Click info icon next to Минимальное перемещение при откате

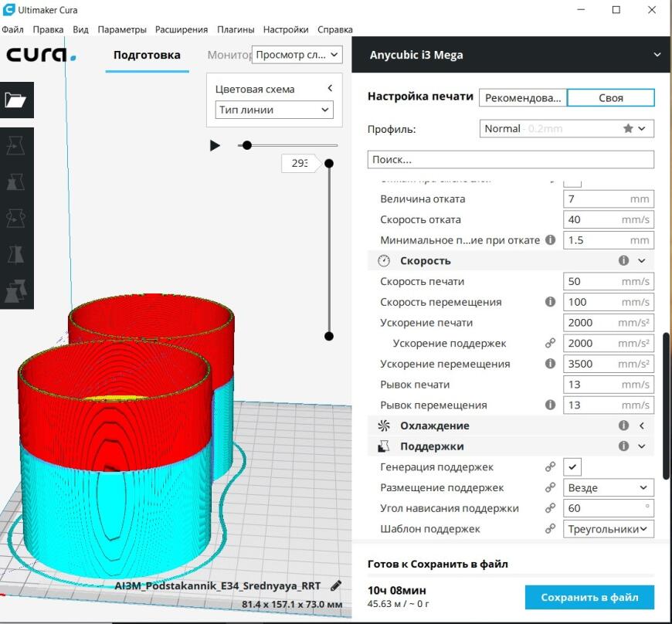[550, 240]
